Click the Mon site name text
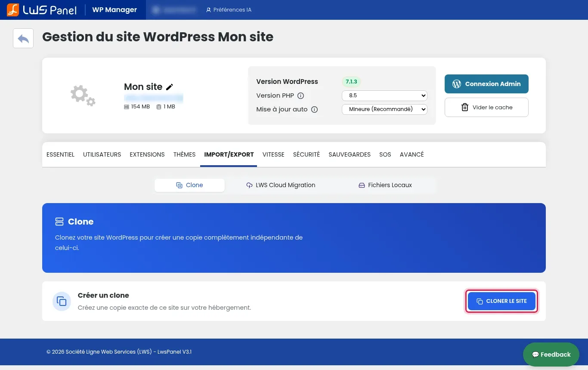 [143, 87]
